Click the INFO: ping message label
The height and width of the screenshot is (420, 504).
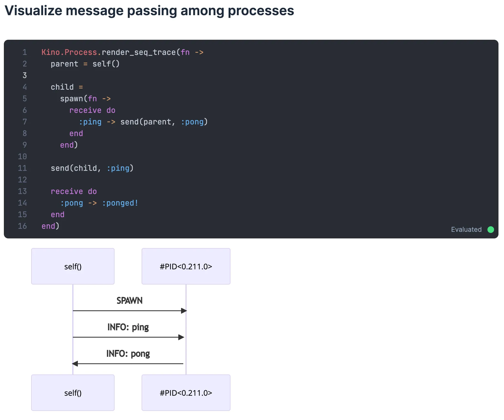(x=128, y=327)
